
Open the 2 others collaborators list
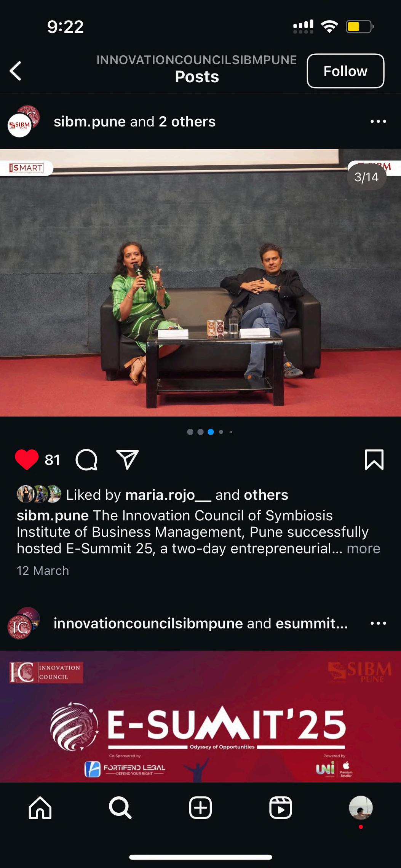pyautogui.click(x=187, y=121)
